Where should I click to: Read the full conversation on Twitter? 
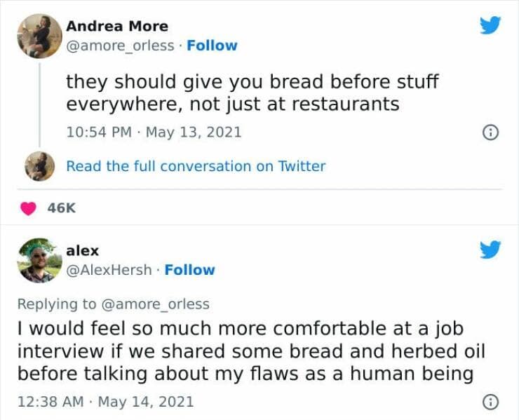point(196,166)
